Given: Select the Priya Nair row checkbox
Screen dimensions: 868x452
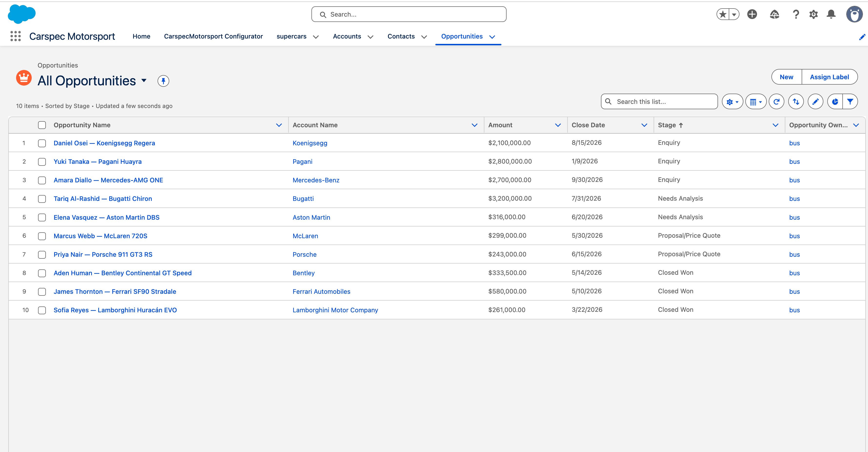Looking at the screenshot, I should 42,254.
